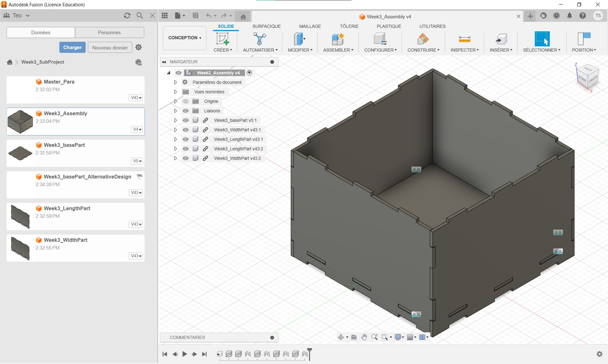This screenshot has width=608, height=364.
Task: Open the data panel grid icon
Action: (x=165, y=16)
